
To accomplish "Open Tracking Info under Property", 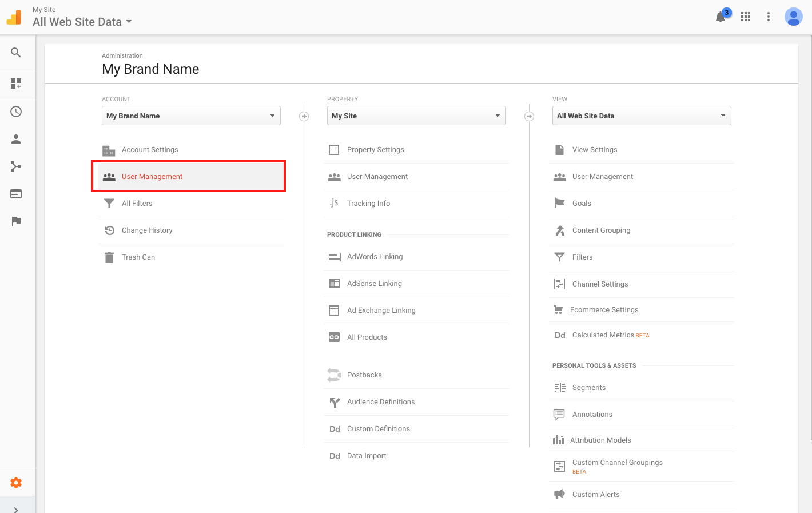I will tap(368, 204).
